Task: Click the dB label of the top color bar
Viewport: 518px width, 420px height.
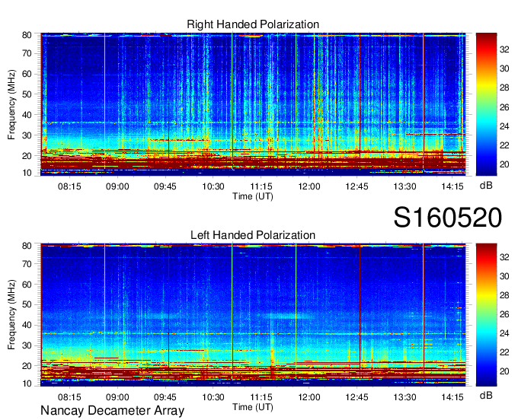Action: tap(486, 186)
